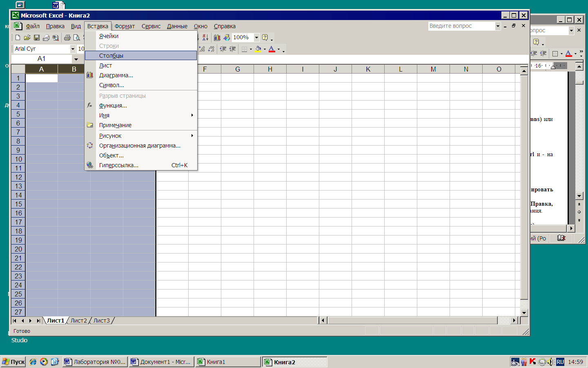Open the Name Box dropdown arrow
588x368 pixels.
point(76,59)
